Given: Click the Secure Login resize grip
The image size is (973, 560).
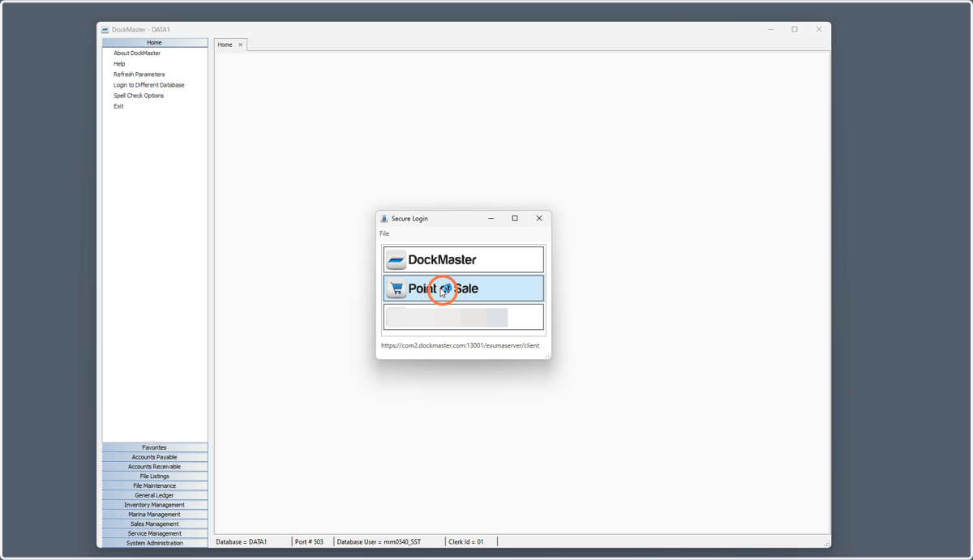Looking at the screenshot, I should pos(548,356).
